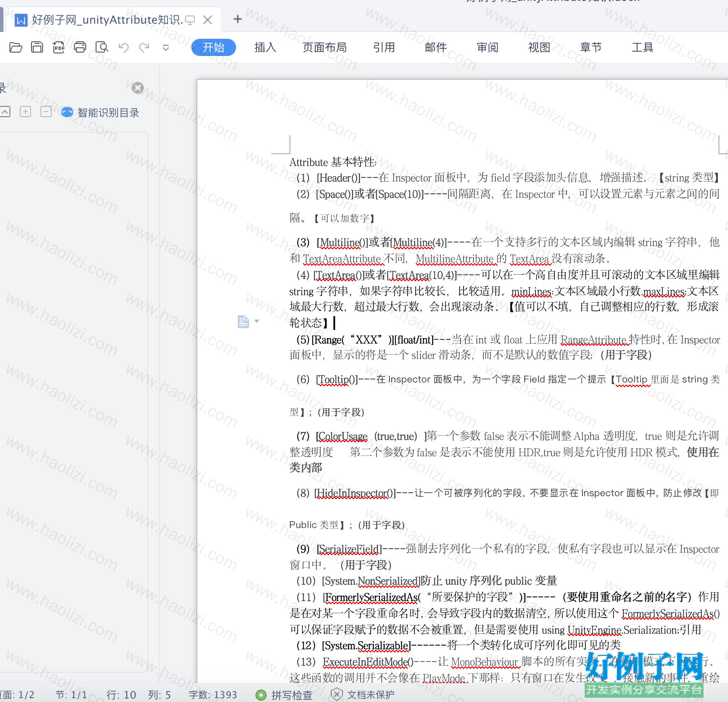Click the underlined word SerializeField
The width and height of the screenshot is (728, 702).
(x=349, y=549)
